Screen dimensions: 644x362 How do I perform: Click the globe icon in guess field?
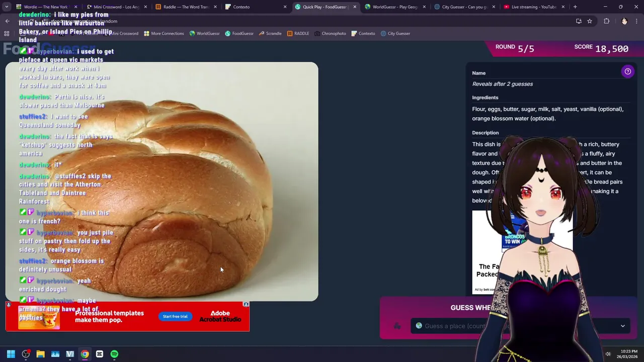419,326
